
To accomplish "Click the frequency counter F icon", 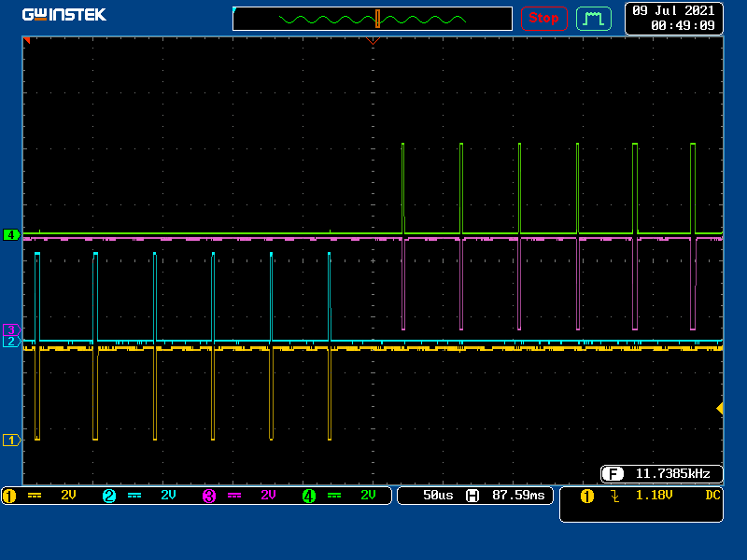I will [613, 473].
